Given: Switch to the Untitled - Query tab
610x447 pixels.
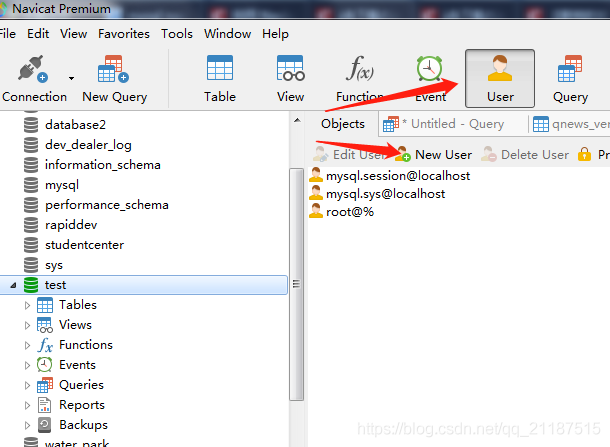Looking at the screenshot, I should tap(453, 124).
